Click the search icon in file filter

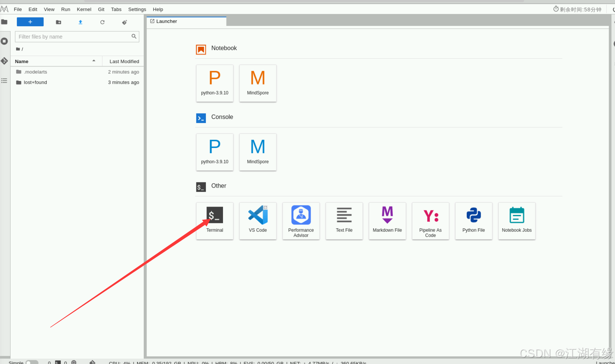(x=134, y=36)
